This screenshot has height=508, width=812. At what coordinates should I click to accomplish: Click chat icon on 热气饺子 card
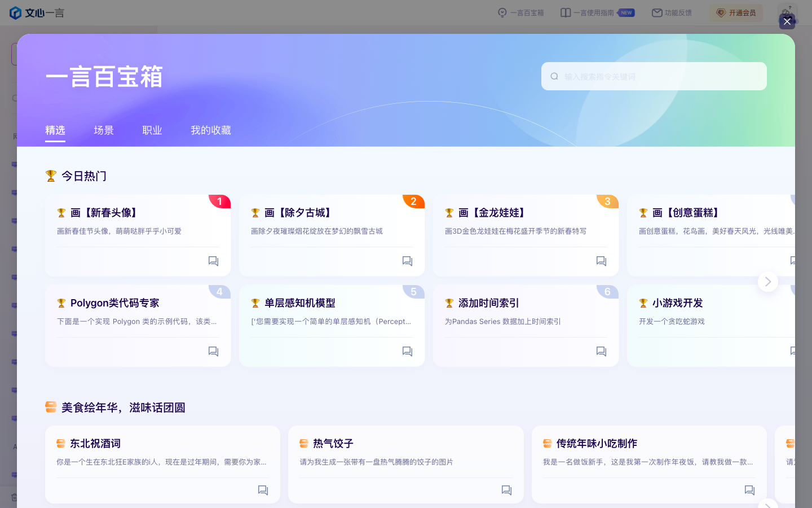[x=506, y=490]
